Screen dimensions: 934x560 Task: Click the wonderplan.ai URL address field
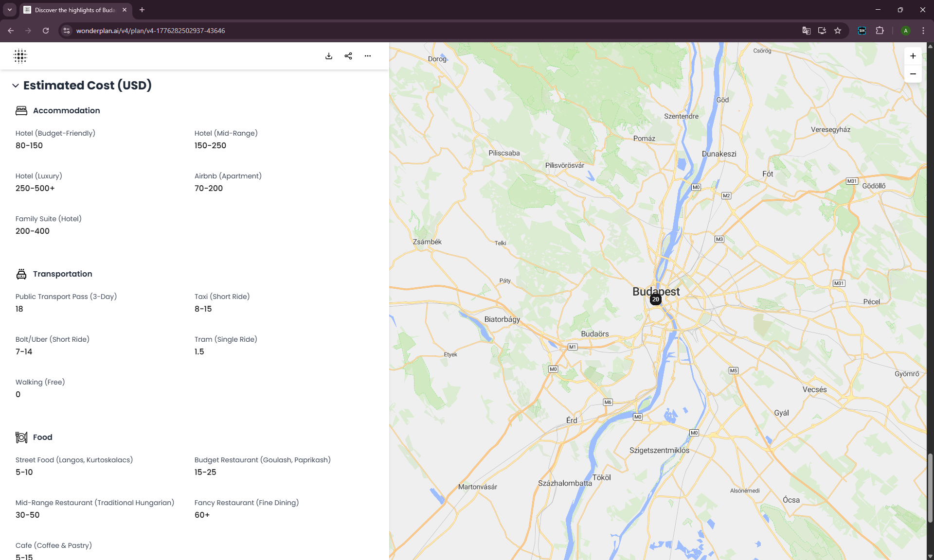coord(151,31)
